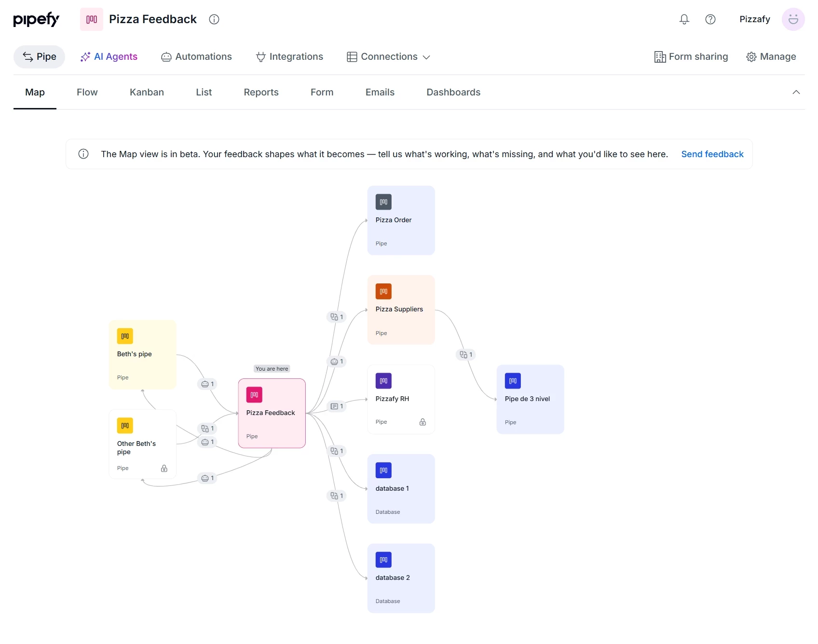Click the pipefy logo
818x644 pixels.
(36, 19)
